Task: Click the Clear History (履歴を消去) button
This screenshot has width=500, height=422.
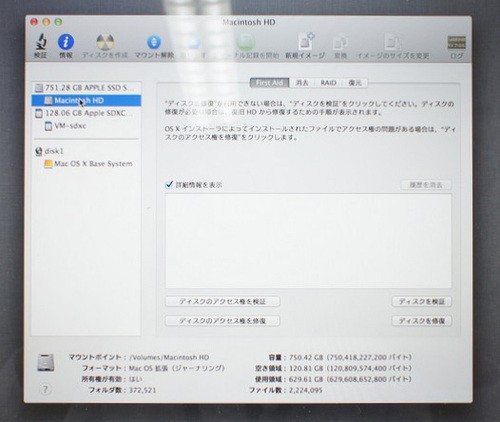Action: point(426,185)
